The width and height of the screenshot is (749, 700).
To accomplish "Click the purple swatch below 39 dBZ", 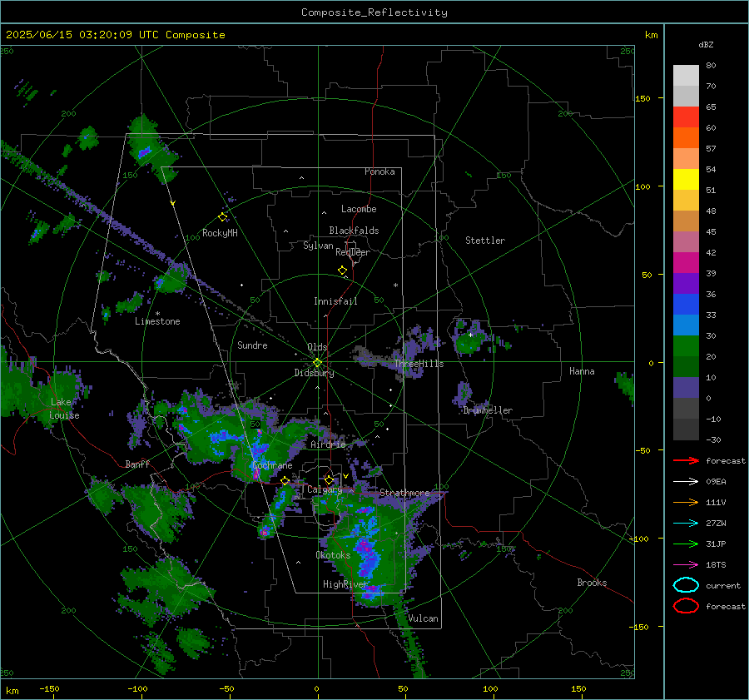I will pos(686,283).
